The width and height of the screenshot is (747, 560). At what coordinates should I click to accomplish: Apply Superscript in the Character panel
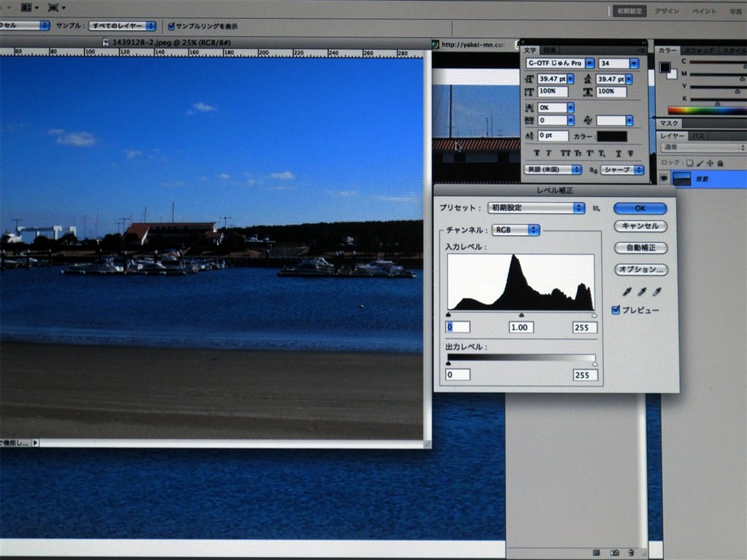coord(590,153)
